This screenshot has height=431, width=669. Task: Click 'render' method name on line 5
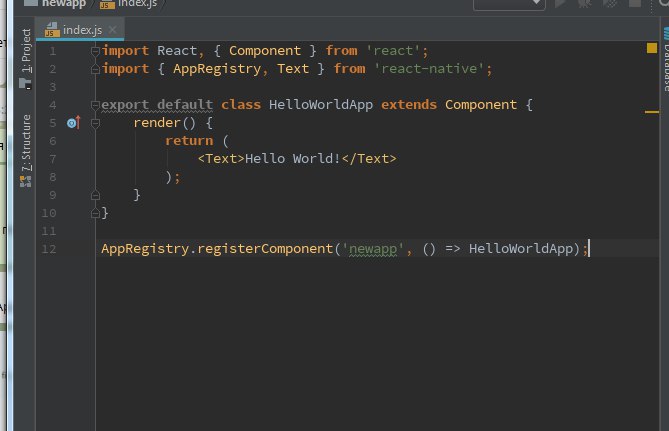(157, 123)
